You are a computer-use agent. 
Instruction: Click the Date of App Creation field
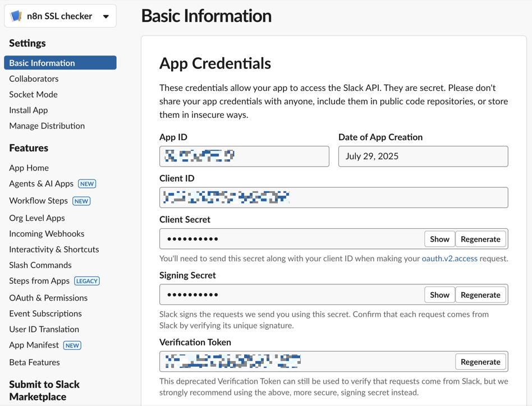pyautogui.click(x=423, y=156)
